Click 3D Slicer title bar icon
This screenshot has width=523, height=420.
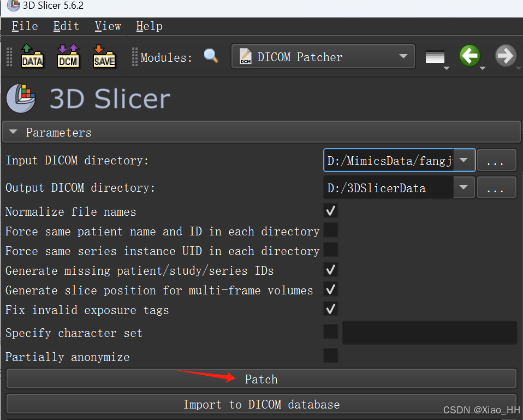point(14,5)
